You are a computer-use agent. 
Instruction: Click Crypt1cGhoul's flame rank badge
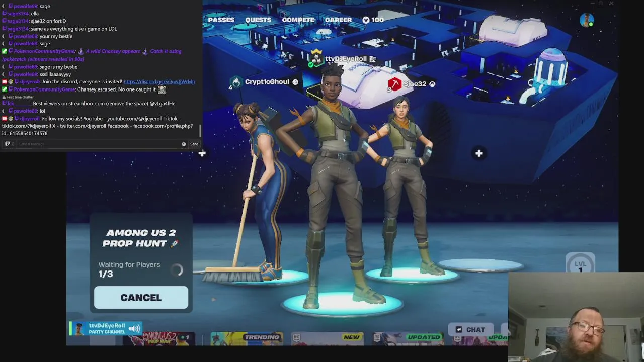[x=236, y=82]
